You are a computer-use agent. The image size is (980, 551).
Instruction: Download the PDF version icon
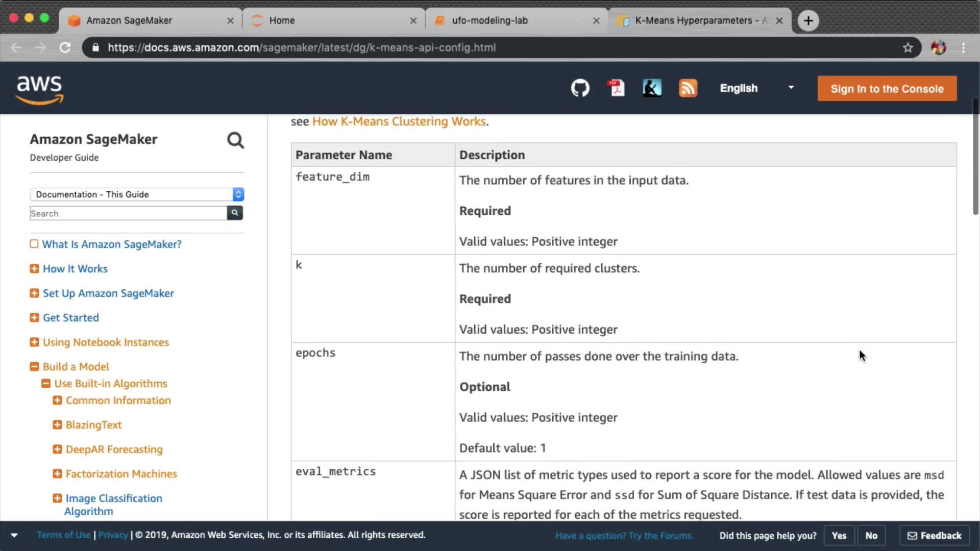point(616,88)
